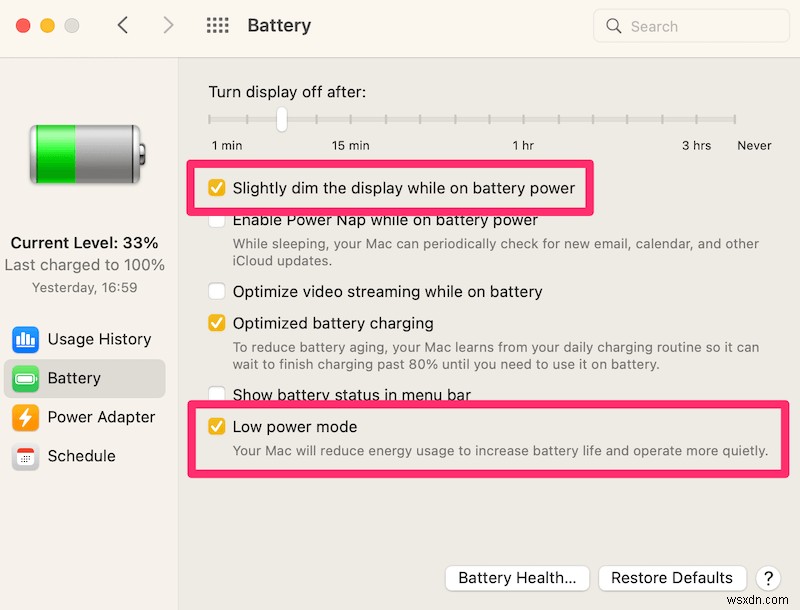The height and width of the screenshot is (610, 800).
Task: Click the Turn display off slider handle
Action: [x=281, y=120]
